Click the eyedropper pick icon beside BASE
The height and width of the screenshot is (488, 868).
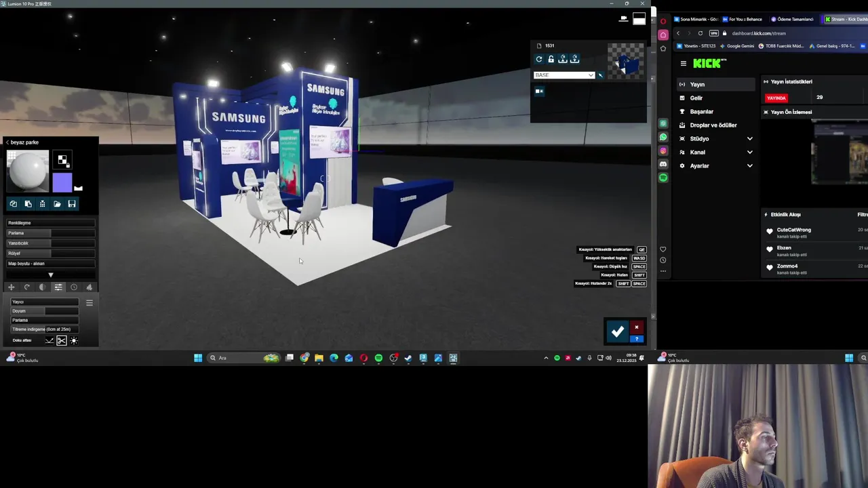(x=600, y=75)
